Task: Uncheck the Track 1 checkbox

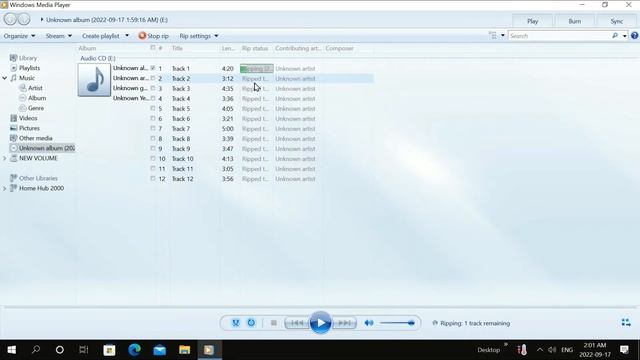Action: (x=153, y=68)
